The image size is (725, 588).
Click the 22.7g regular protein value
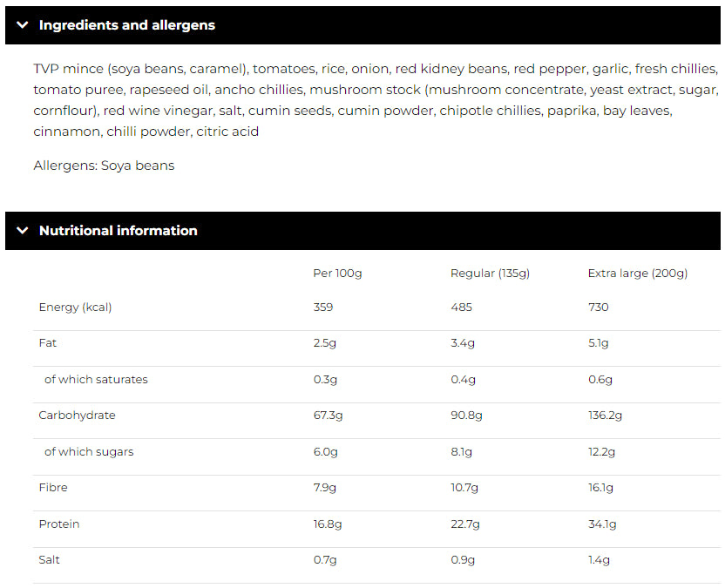tap(464, 524)
